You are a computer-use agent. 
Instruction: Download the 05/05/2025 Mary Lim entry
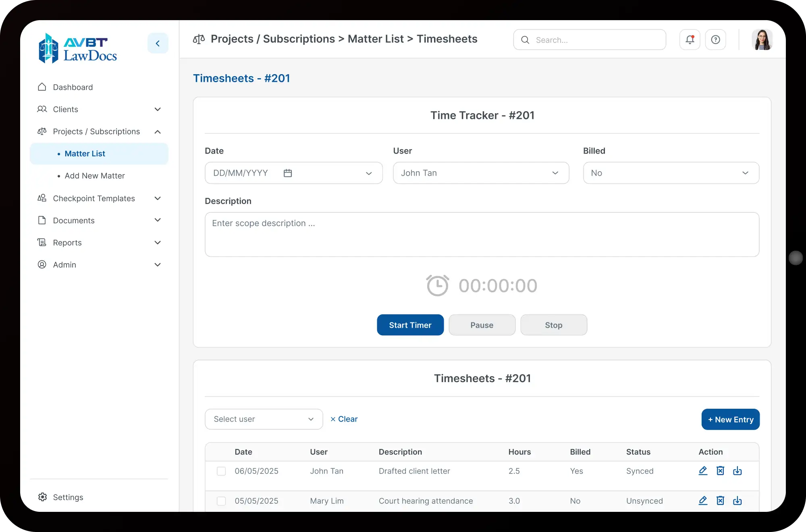pos(737,501)
